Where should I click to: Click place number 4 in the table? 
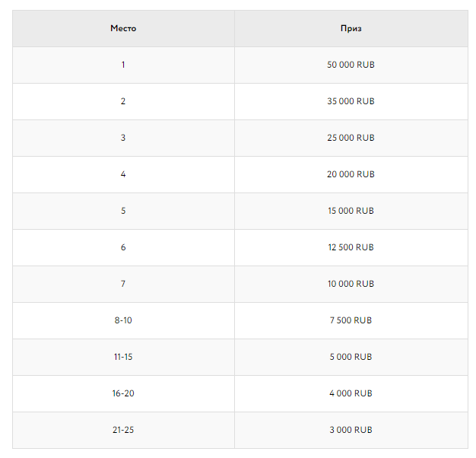point(123,174)
